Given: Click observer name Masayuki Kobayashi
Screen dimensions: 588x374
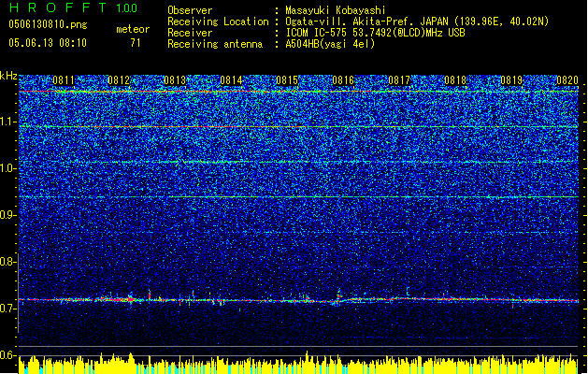Looking at the screenshot, I should [336, 10].
